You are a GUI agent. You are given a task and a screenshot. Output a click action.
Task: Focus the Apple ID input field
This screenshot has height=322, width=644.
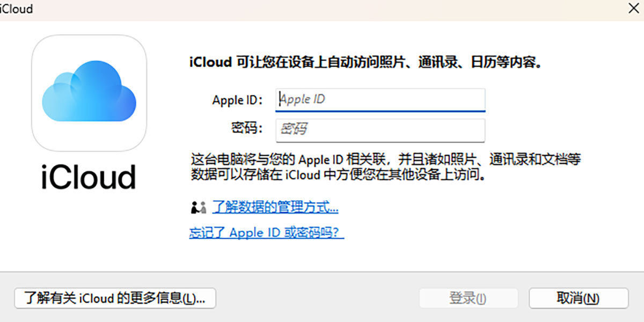380,99
